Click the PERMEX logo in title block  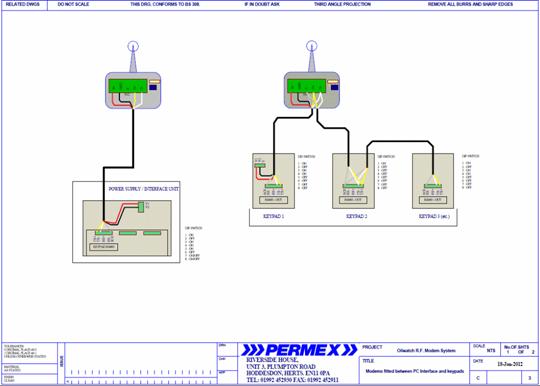(299, 350)
